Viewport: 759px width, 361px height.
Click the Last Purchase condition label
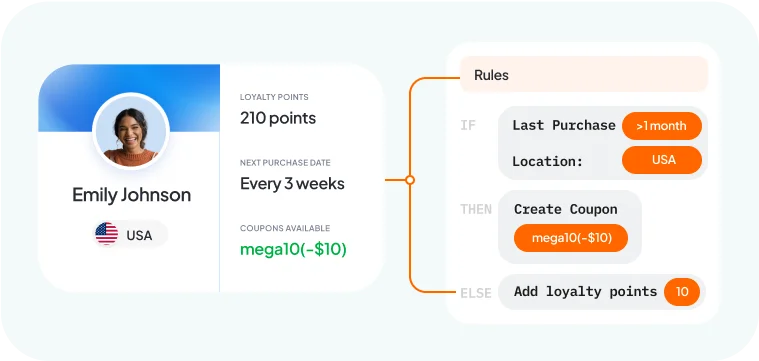[x=564, y=125]
